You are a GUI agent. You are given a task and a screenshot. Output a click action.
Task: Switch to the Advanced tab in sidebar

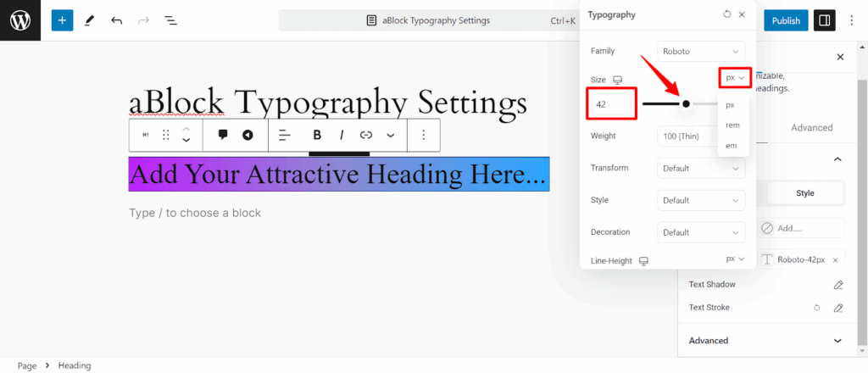pyautogui.click(x=811, y=127)
